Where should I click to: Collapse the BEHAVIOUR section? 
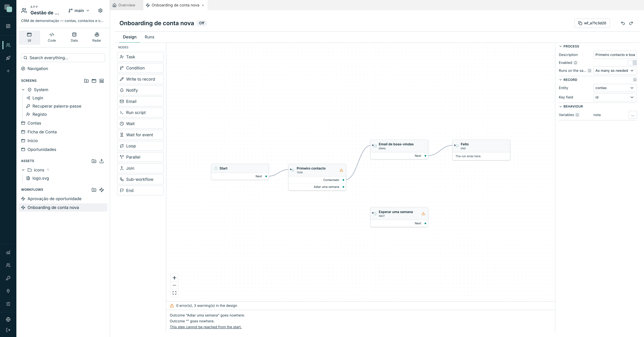tap(561, 107)
